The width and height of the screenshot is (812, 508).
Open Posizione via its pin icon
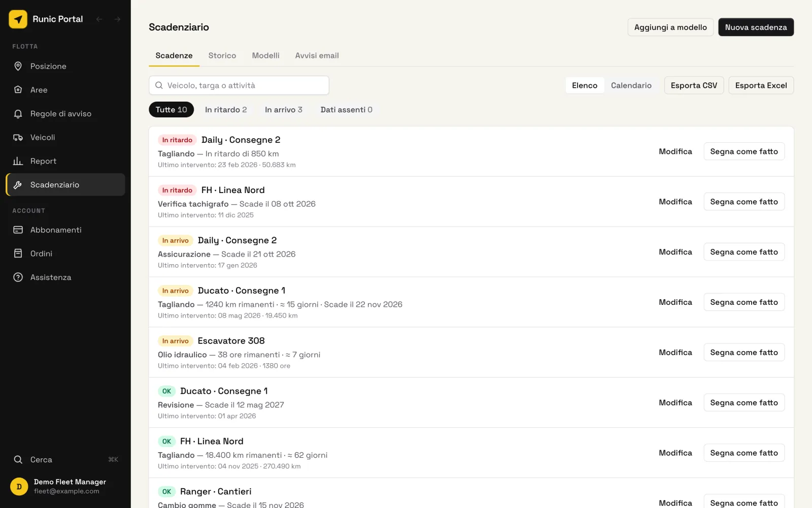pyautogui.click(x=18, y=66)
